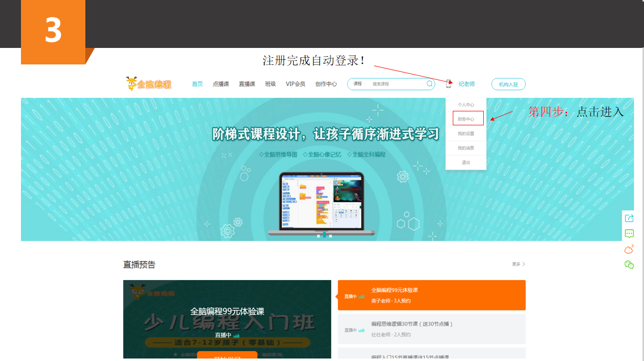Screen dimensions: 644x361
Task: Click the mobile phone icon beside 纪老师
Action: coord(448,84)
